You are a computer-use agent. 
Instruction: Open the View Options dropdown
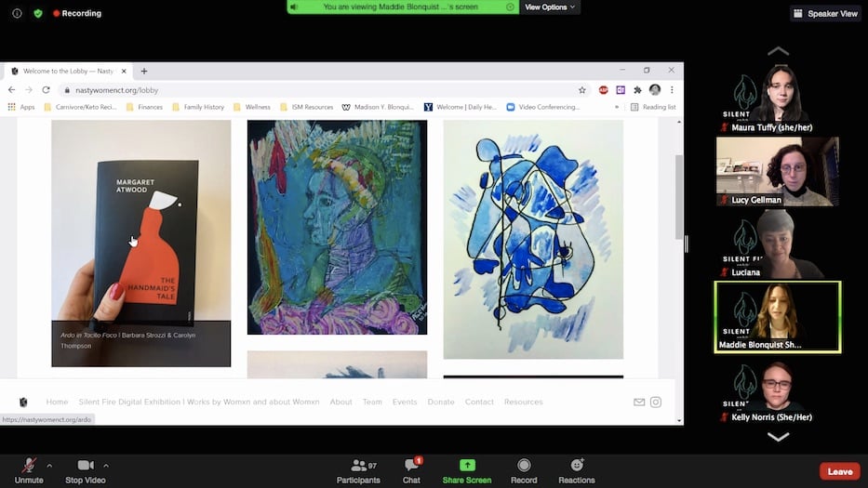pos(549,7)
